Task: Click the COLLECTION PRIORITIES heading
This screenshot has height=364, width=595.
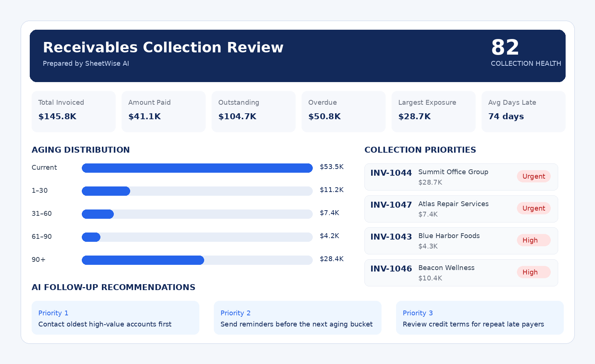Action: point(420,150)
